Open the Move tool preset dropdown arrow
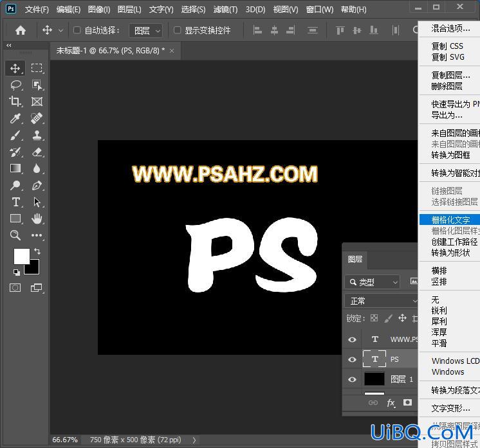 coord(60,31)
